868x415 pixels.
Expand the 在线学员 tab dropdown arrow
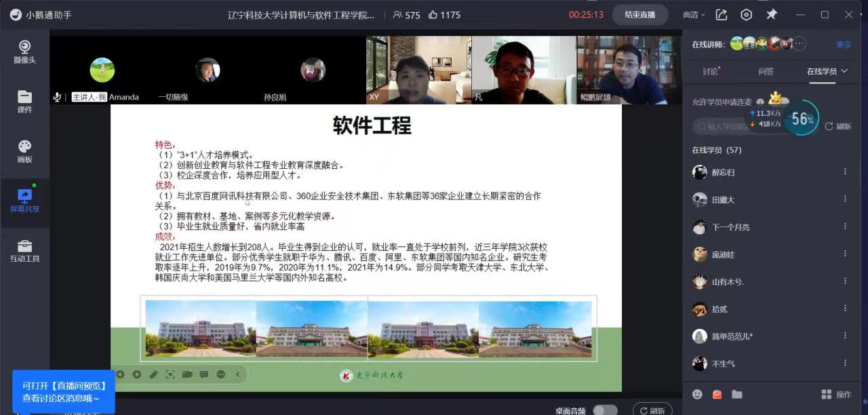tap(844, 71)
